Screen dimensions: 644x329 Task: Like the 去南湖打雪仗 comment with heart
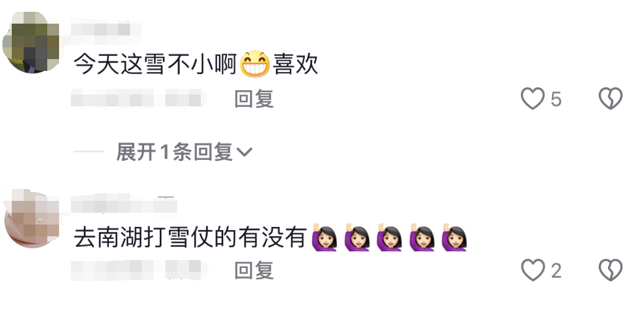click(x=533, y=270)
